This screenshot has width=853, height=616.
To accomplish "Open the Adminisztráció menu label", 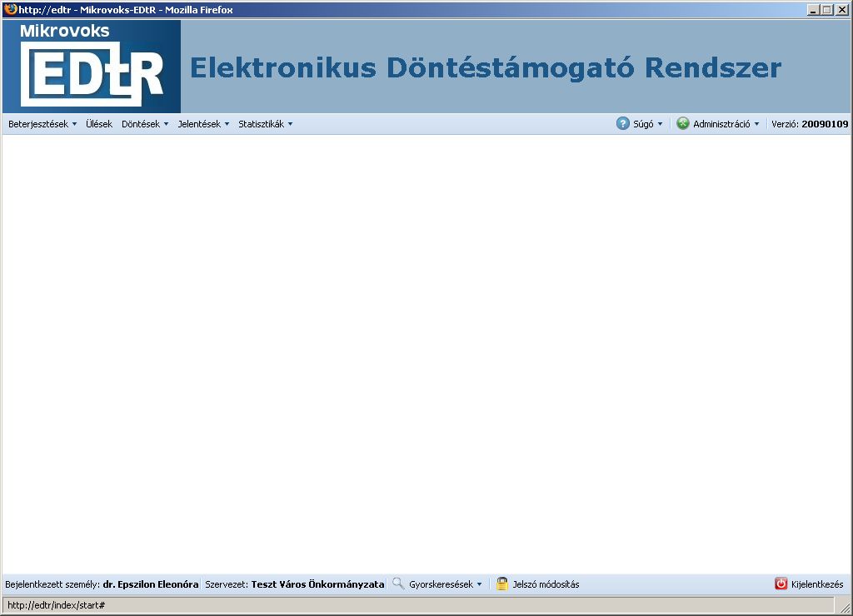I will tap(721, 124).
